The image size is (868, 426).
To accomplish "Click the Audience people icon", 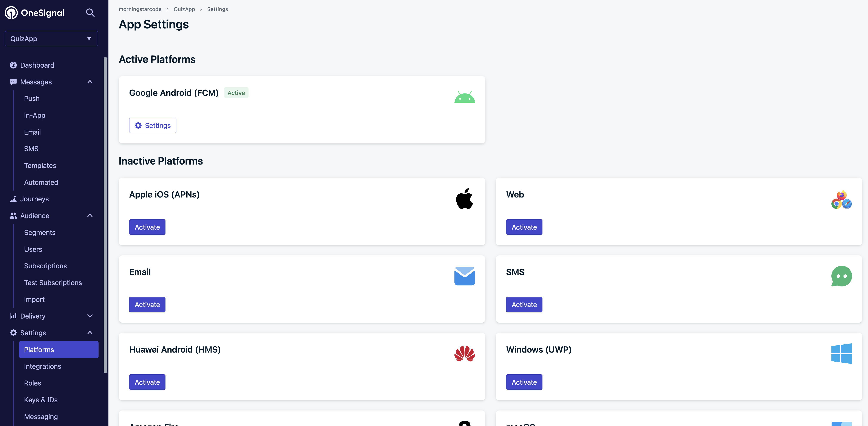I will tap(13, 216).
